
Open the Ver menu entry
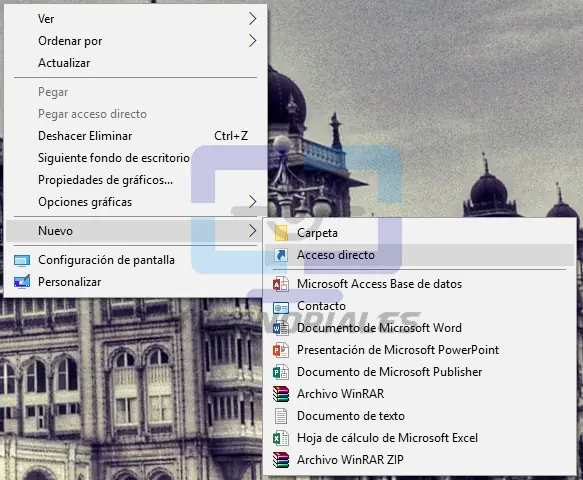pyautogui.click(x=135, y=19)
